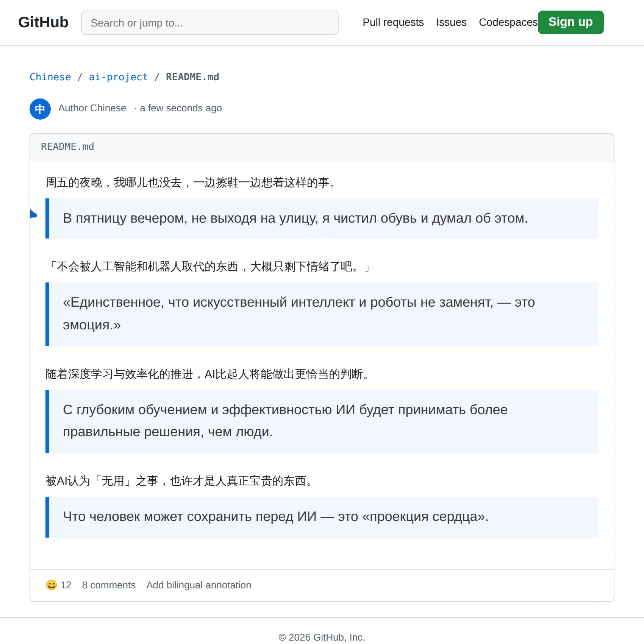
Task: Click the Chinese line starting 随着深度学习
Action: (x=208, y=374)
